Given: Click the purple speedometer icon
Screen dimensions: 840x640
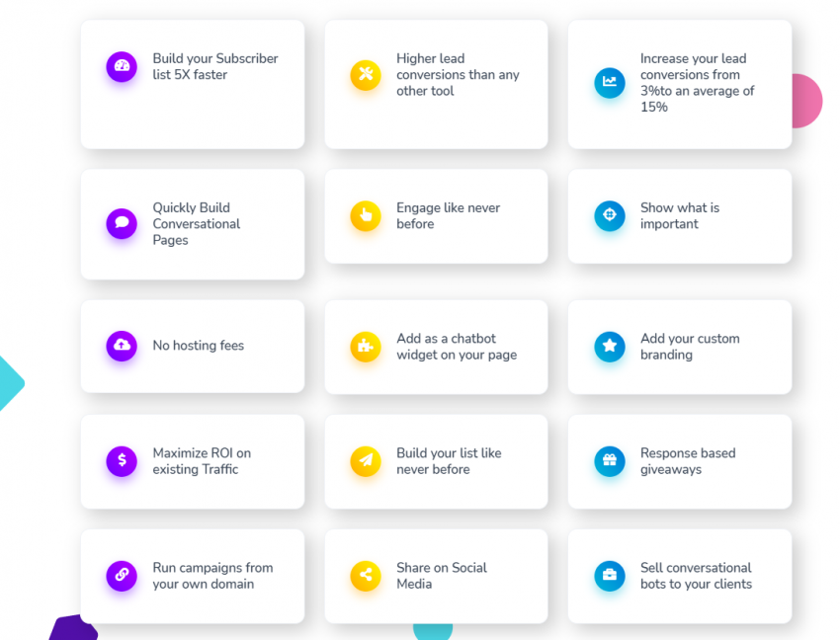Looking at the screenshot, I should pyautogui.click(x=122, y=66).
